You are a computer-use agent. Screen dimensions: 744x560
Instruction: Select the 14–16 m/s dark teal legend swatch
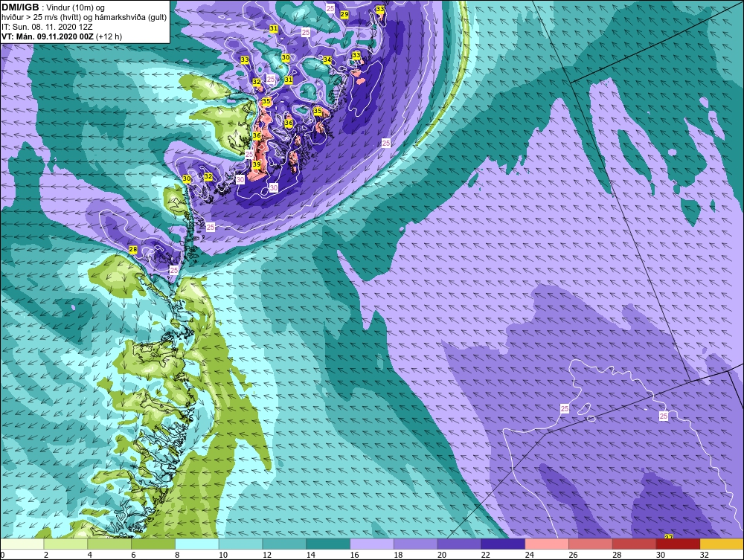tap(328, 544)
